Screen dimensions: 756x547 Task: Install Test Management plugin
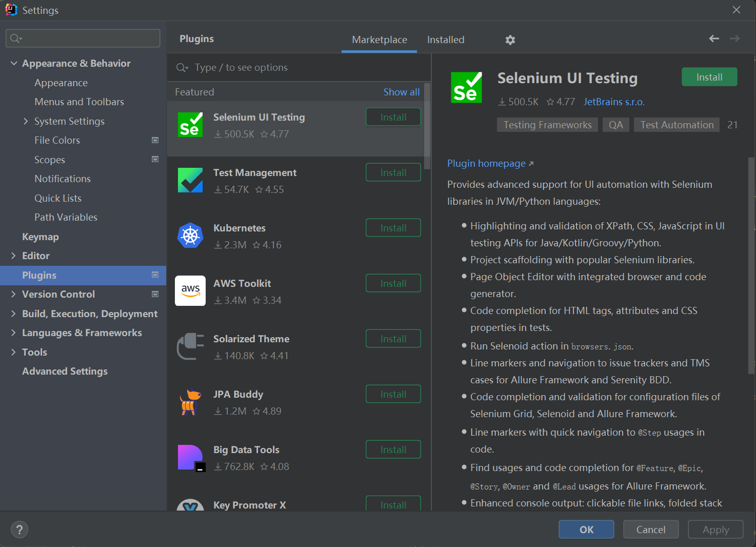coord(393,172)
